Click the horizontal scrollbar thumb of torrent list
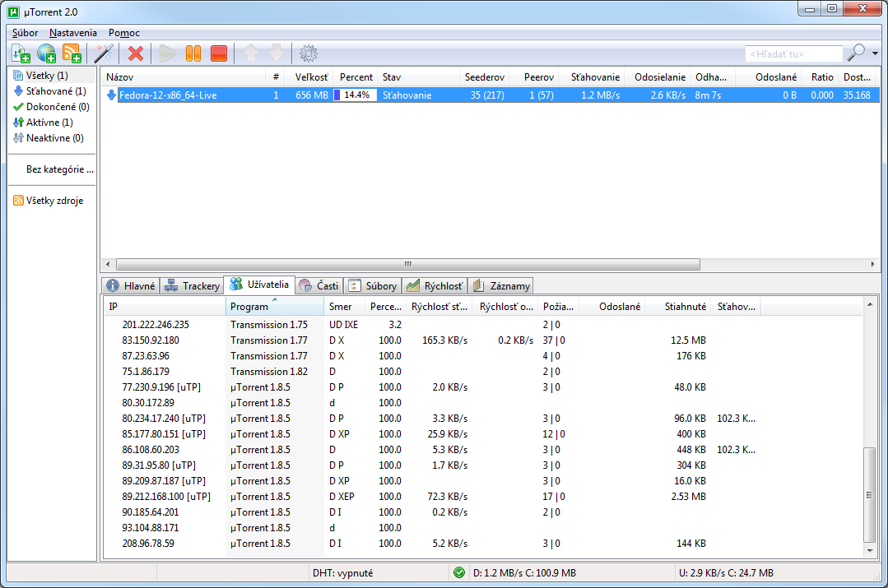 407,264
